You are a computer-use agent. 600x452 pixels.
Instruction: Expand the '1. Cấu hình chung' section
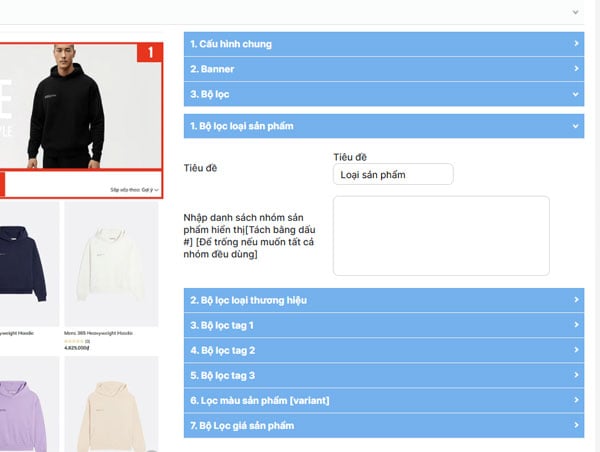384,44
